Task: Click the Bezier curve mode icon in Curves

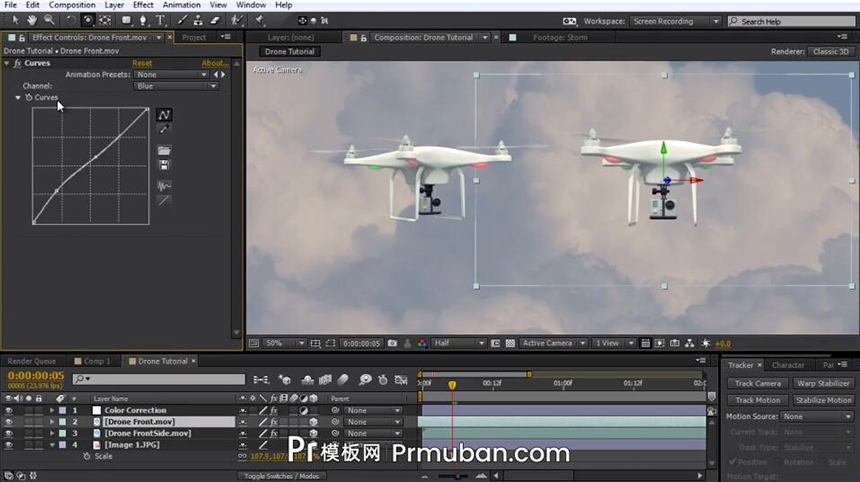Action: [x=164, y=115]
